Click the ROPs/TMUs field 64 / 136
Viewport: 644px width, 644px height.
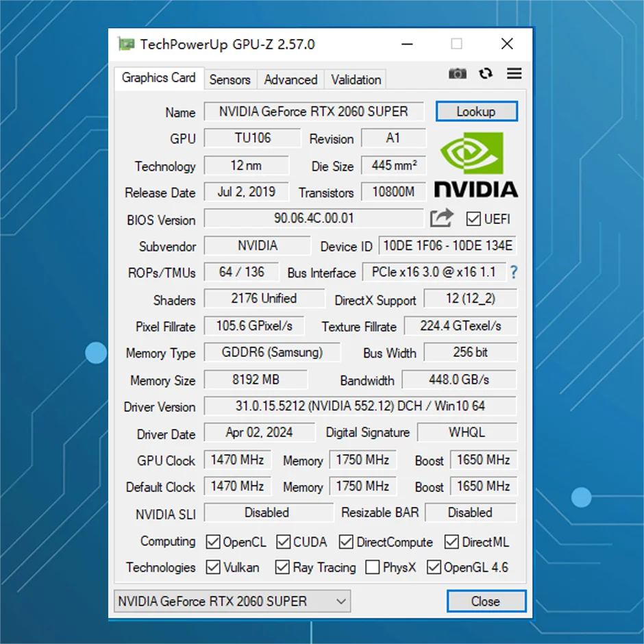pyautogui.click(x=241, y=272)
